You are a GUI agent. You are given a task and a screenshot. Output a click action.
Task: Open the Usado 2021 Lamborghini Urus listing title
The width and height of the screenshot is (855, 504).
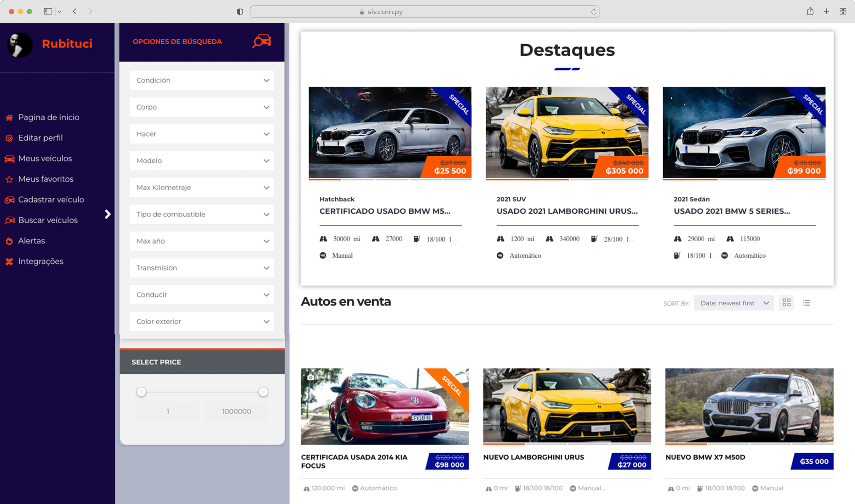567,211
